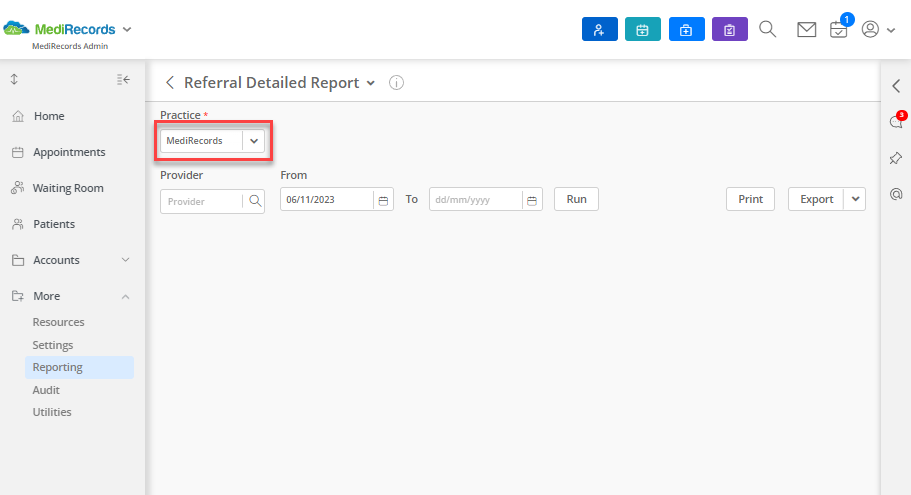Open the account menu chevron beside profile
Screen dimensions: 911x495
(x=891, y=30)
